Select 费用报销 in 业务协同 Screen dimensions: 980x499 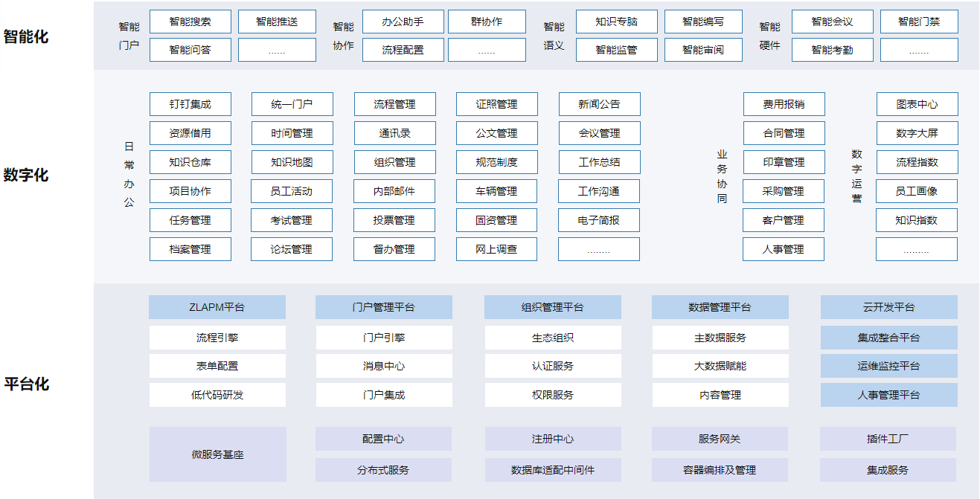(x=783, y=104)
